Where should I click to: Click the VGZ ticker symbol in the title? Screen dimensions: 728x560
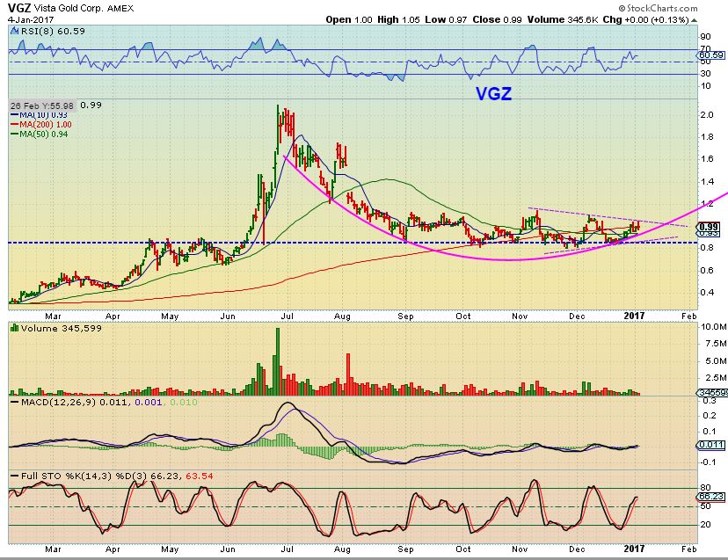[19, 8]
